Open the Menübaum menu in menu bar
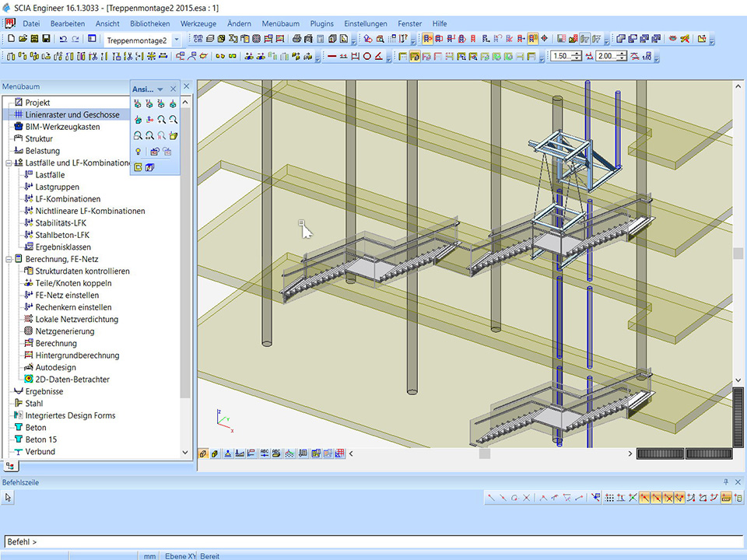Image resolution: width=747 pixels, height=560 pixels. click(x=280, y=24)
